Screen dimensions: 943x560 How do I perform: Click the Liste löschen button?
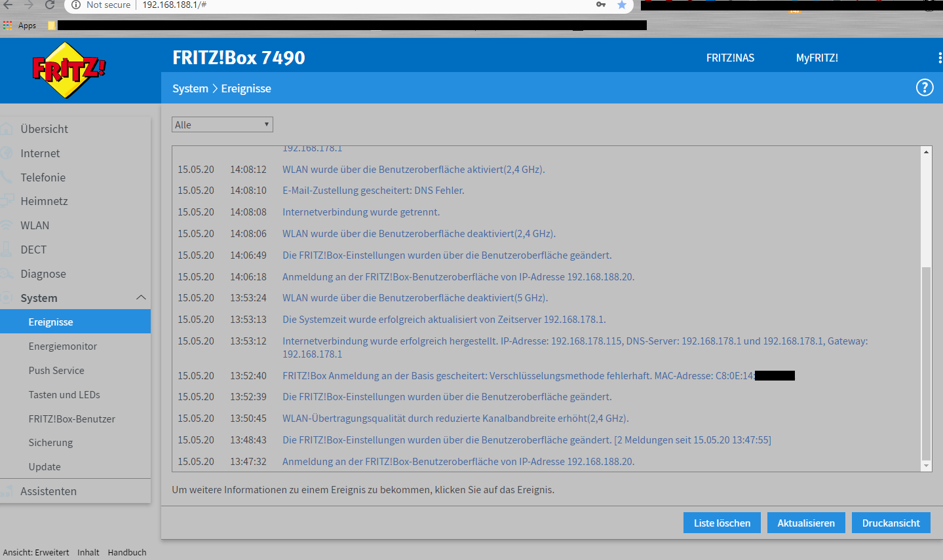pos(722,523)
